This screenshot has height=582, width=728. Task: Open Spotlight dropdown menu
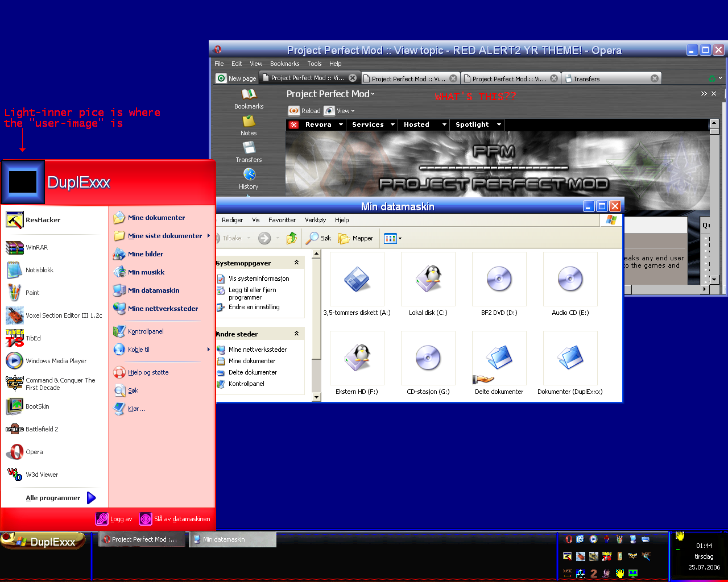click(x=477, y=124)
